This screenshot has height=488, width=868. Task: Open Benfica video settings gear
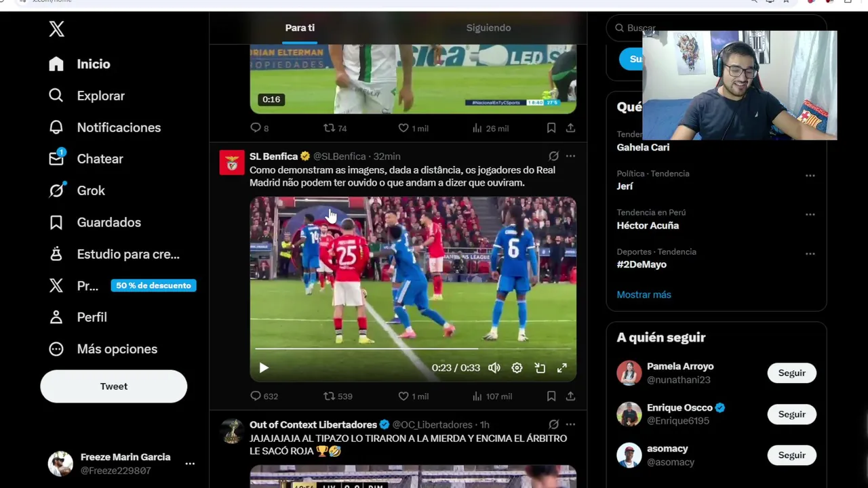[x=517, y=367]
